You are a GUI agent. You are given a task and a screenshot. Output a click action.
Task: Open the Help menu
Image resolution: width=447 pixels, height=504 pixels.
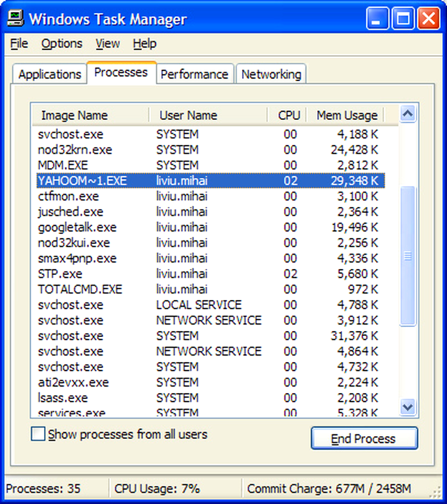pyautogui.click(x=143, y=44)
